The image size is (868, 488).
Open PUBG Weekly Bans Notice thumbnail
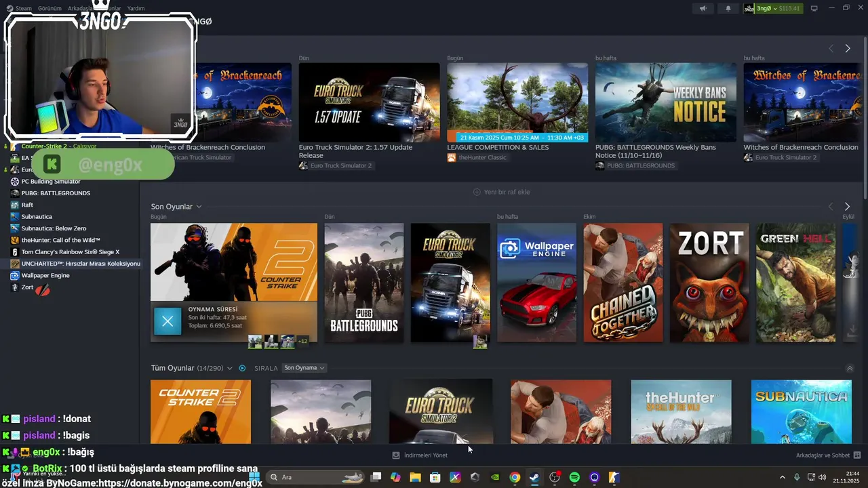coord(666,102)
